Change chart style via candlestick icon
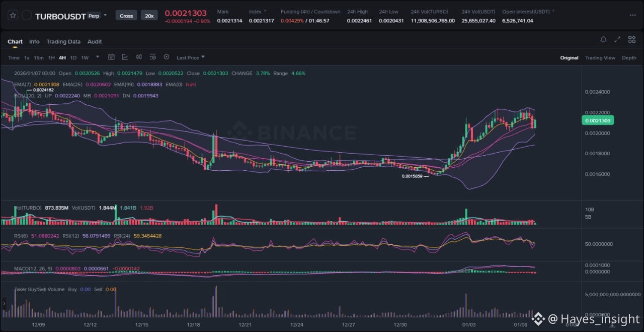This screenshot has width=644, height=332. click(139, 57)
